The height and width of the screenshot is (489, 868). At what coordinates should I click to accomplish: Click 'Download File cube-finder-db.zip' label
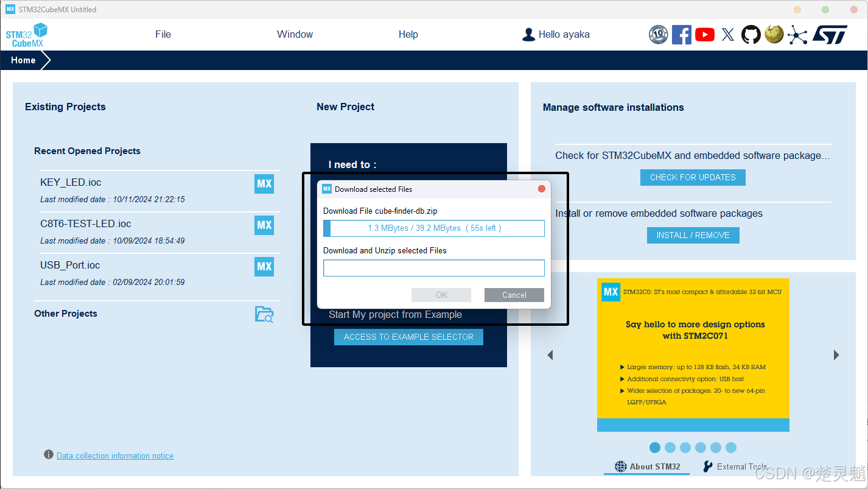point(380,211)
